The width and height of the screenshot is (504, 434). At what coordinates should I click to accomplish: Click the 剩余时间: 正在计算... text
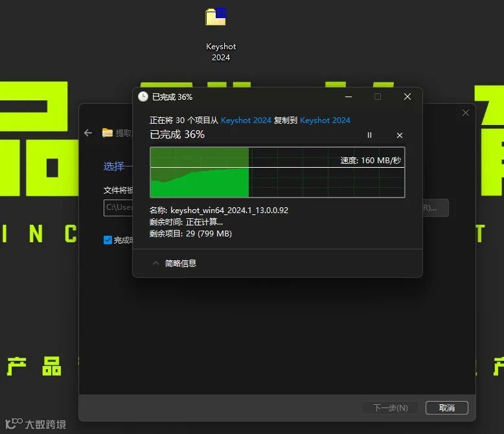(186, 222)
